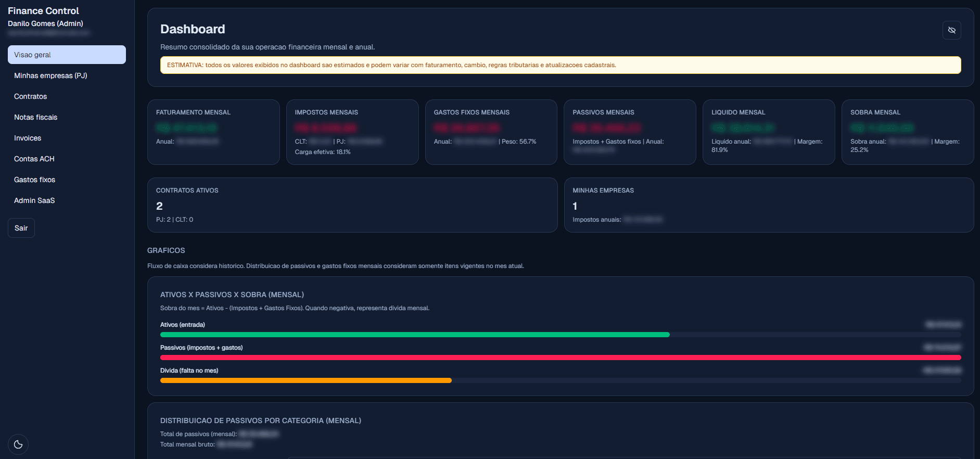This screenshot has width=980, height=459.
Task: Click Distribuicao de Passivos por Categoria title
Action: [261, 420]
